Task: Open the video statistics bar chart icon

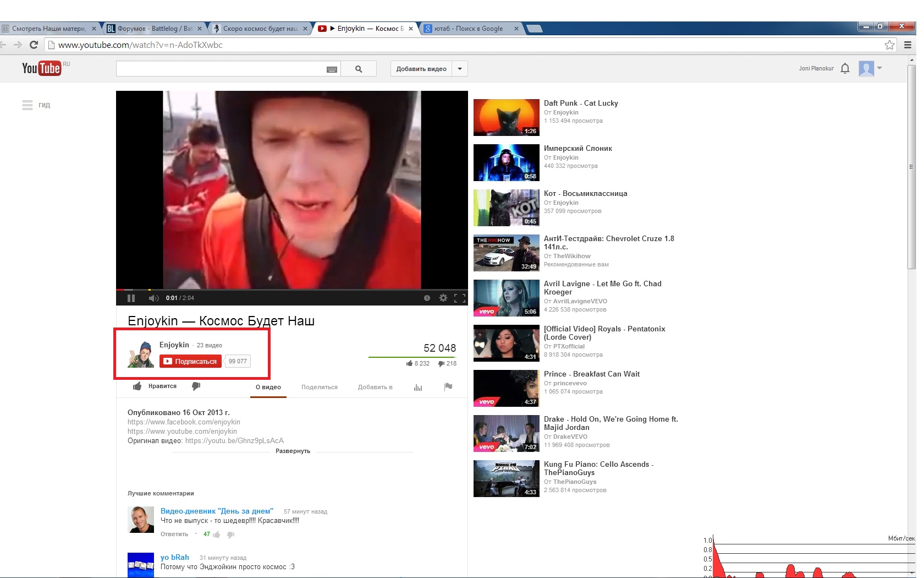Action: coord(418,387)
